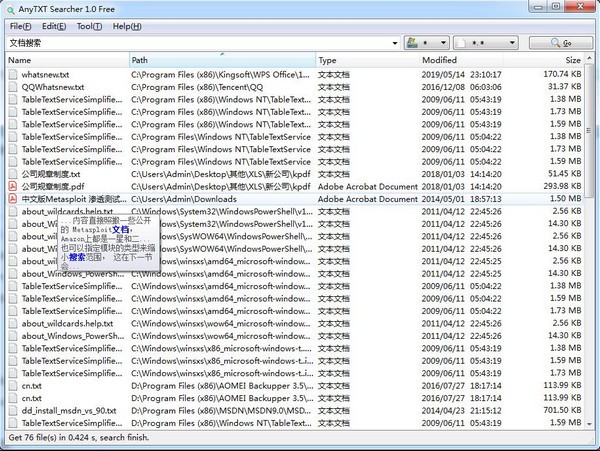Click the search keyword input field
This screenshot has width=600, height=451.
(200, 43)
